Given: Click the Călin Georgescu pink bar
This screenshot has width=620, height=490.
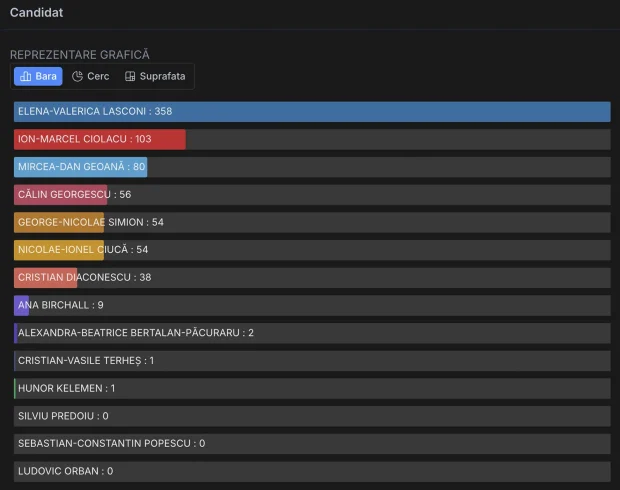Looking at the screenshot, I should coord(60,195).
